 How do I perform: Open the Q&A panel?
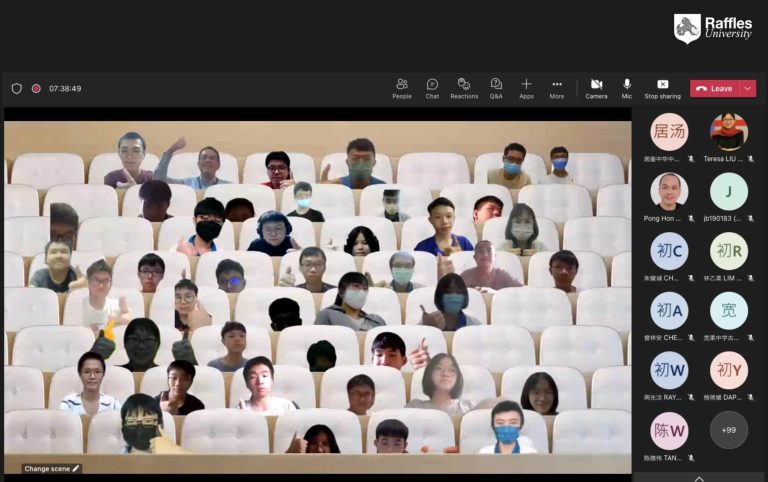[x=496, y=88]
